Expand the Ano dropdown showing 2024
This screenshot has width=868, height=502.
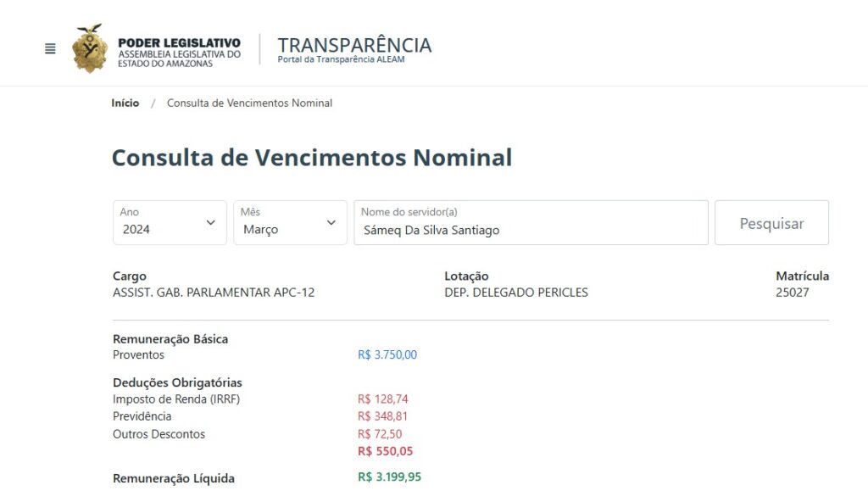click(x=170, y=222)
